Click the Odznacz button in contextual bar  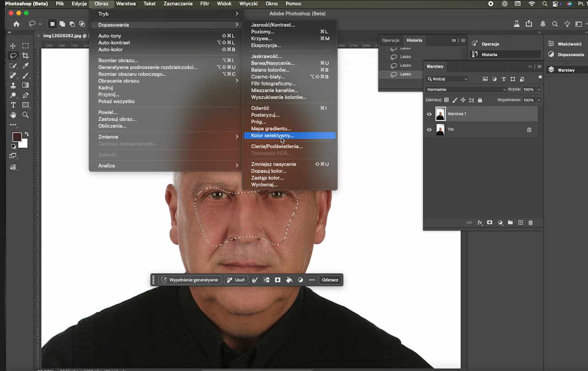(x=330, y=280)
